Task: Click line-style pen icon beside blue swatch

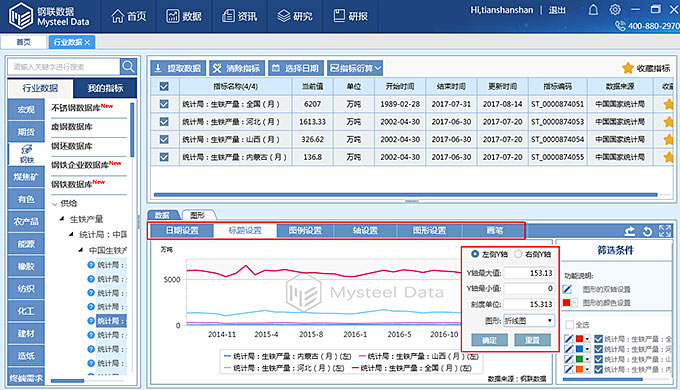Action: [x=569, y=349]
